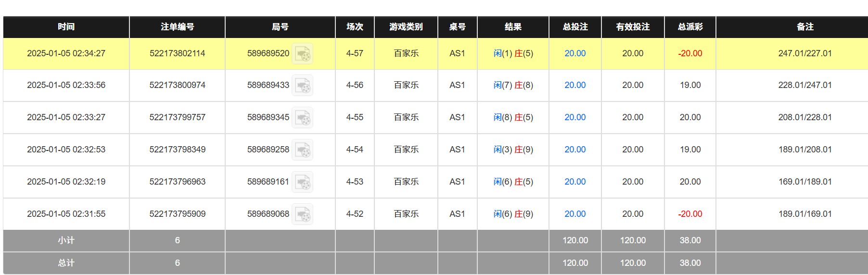Click the 注单编号 column header
The width and height of the screenshot is (868, 275).
coord(177,27)
